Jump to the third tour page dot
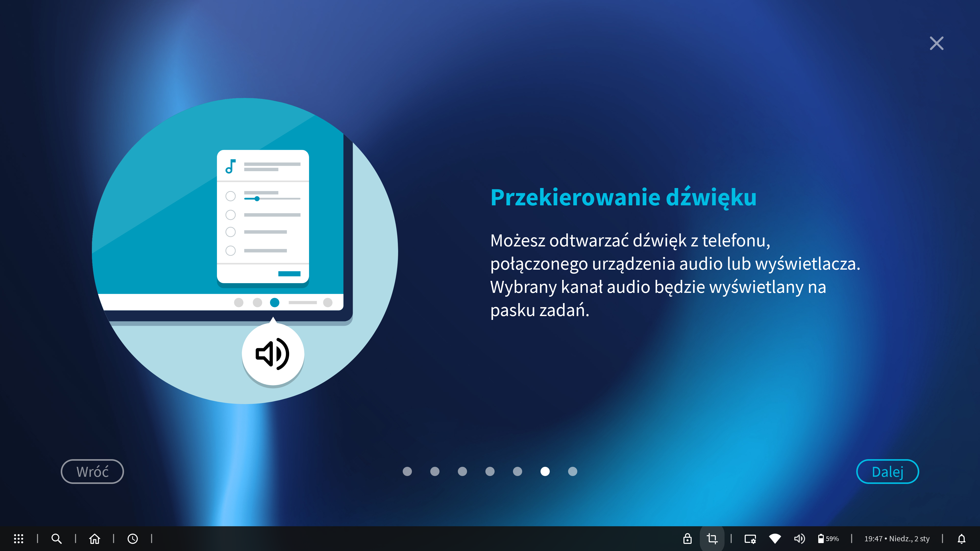Screen dimensions: 980x551 [462, 471]
